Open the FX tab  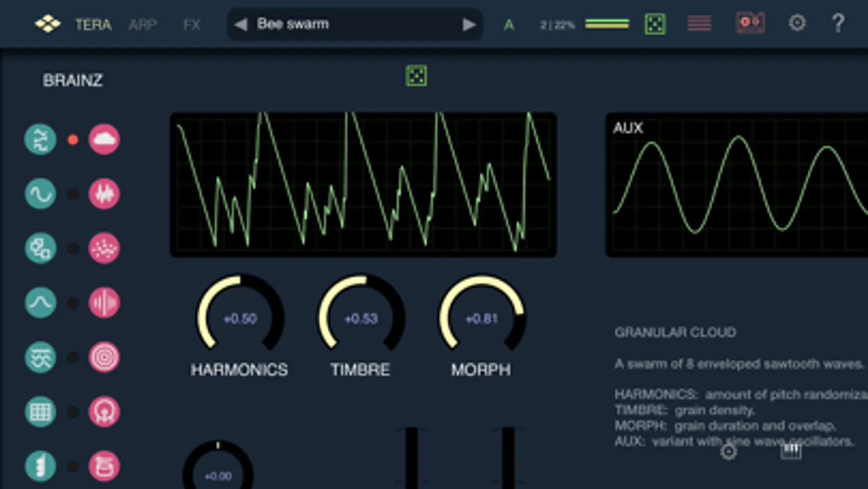(x=192, y=24)
